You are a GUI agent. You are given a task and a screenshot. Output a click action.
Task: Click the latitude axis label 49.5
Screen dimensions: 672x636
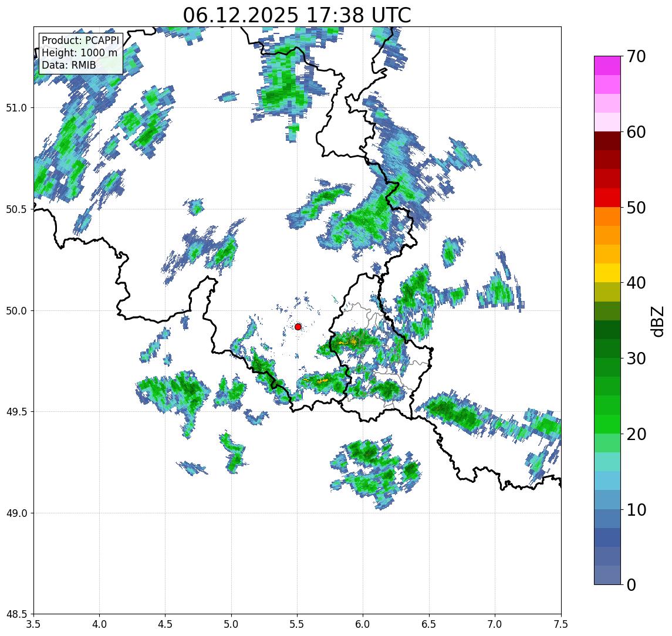coord(16,411)
